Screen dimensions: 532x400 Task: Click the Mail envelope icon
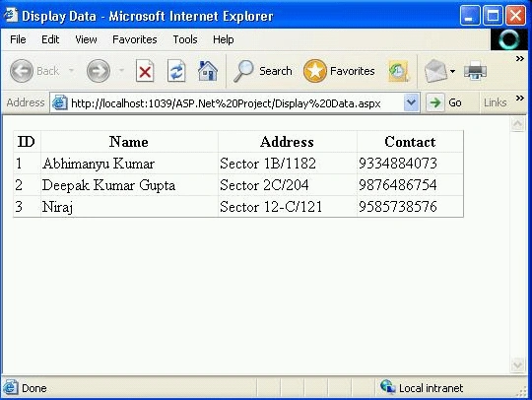tap(435, 71)
